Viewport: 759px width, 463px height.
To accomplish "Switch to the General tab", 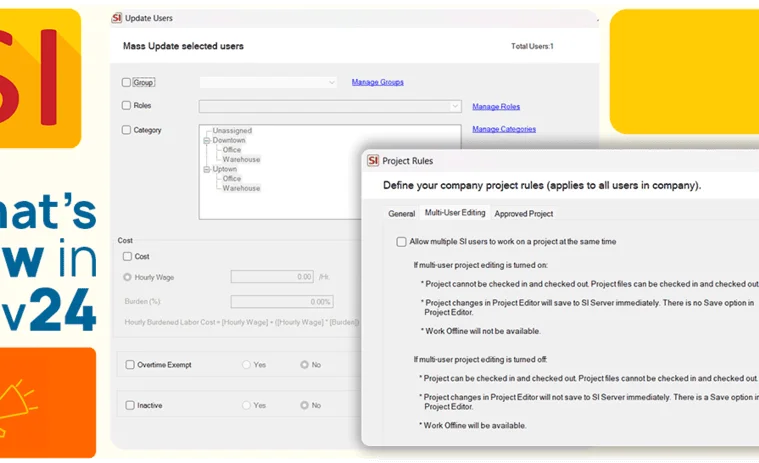I will [x=401, y=213].
